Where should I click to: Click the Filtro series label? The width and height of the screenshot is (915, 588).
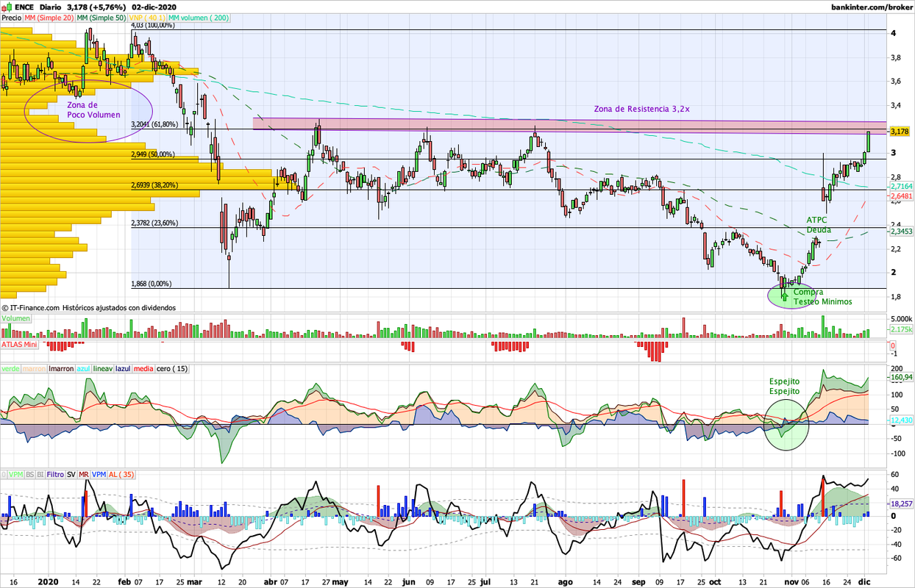pyautogui.click(x=56, y=474)
